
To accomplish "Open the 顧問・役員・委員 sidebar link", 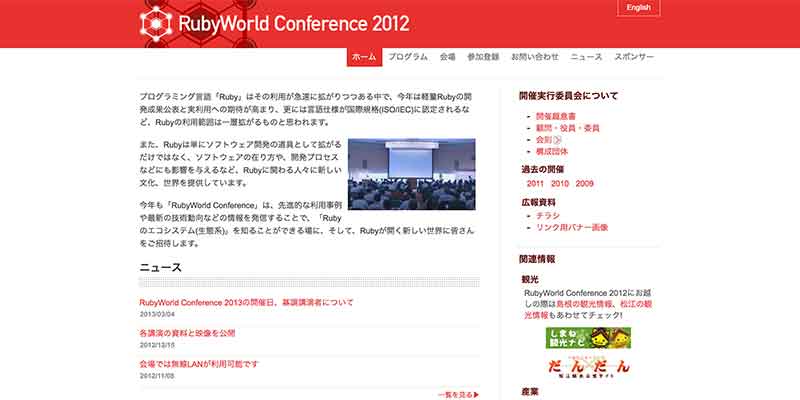I will point(567,128).
